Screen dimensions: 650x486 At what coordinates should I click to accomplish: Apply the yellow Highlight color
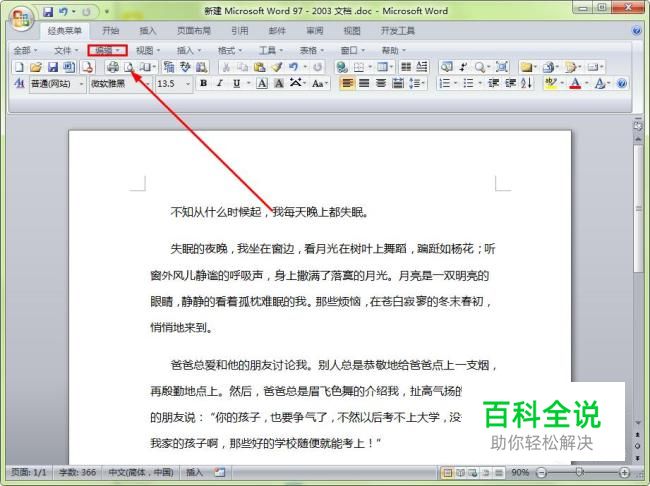[551, 84]
